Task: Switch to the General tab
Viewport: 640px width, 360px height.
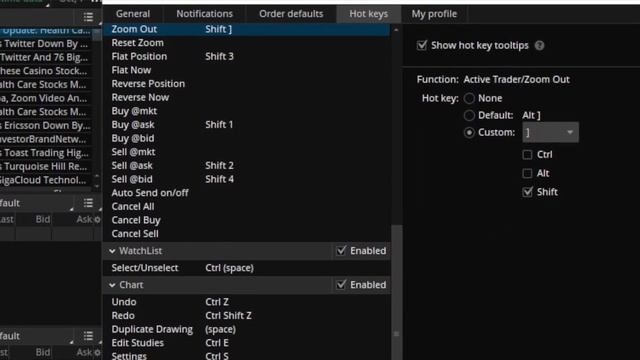Action: point(133,14)
